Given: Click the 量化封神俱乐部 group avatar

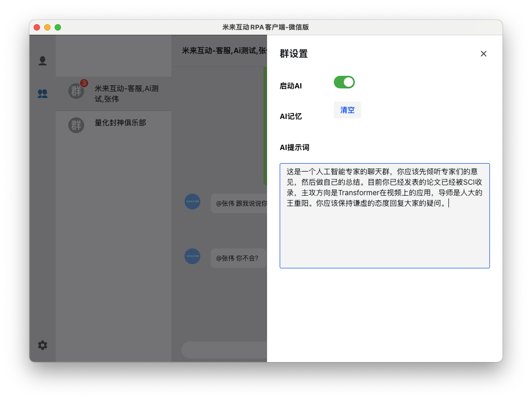Looking at the screenshot, I should (x=76, y=125).
